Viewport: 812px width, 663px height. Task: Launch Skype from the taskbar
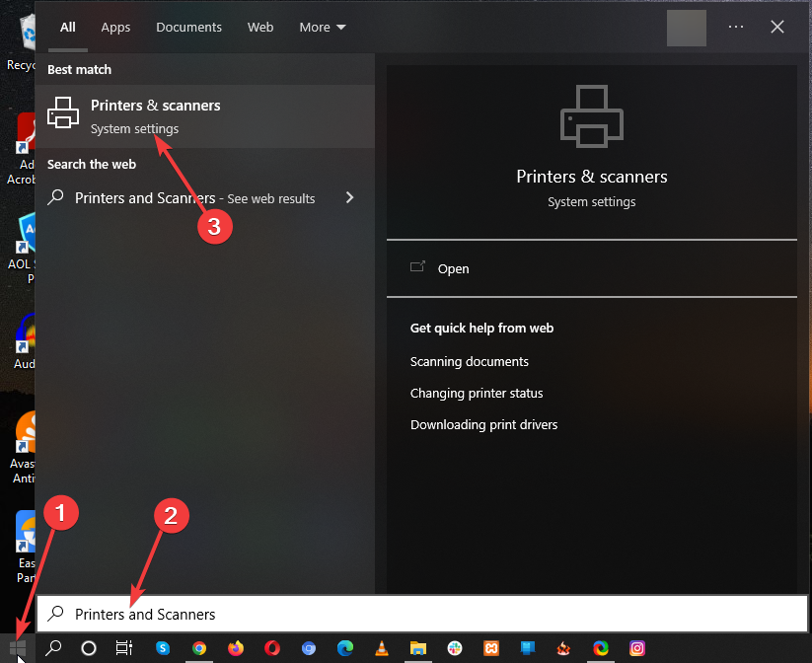pos(163,648)
